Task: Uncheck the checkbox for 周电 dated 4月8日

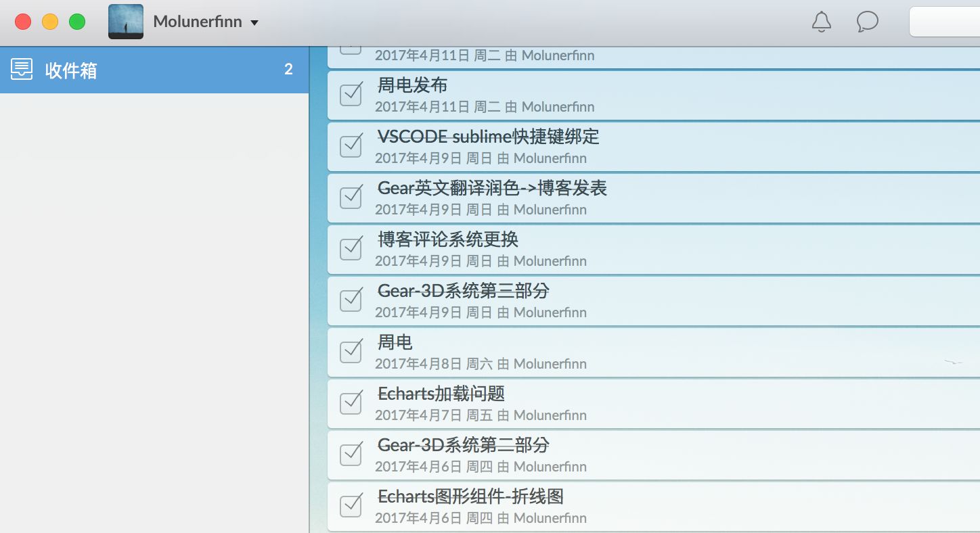Action: (x=351, y=350)
